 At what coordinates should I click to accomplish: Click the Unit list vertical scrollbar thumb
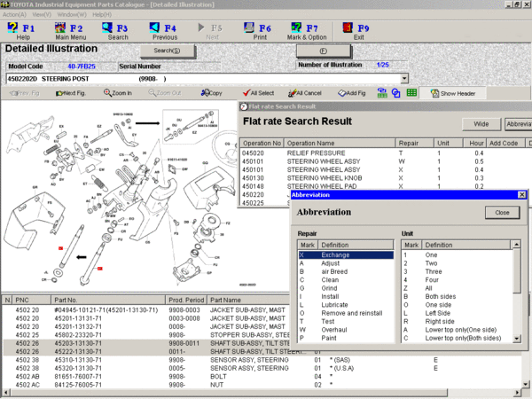(x=516, y=270)
